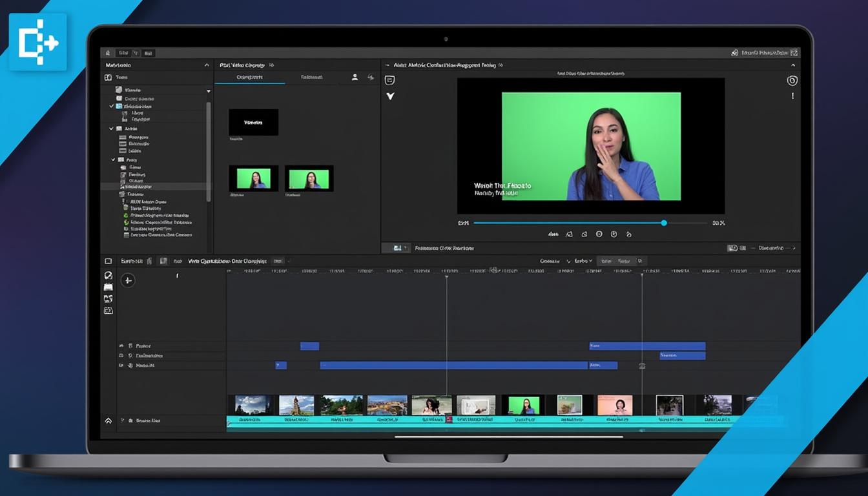Click the lightning bolt icon in media browser
868x496 pixels.
coord(371,77)
